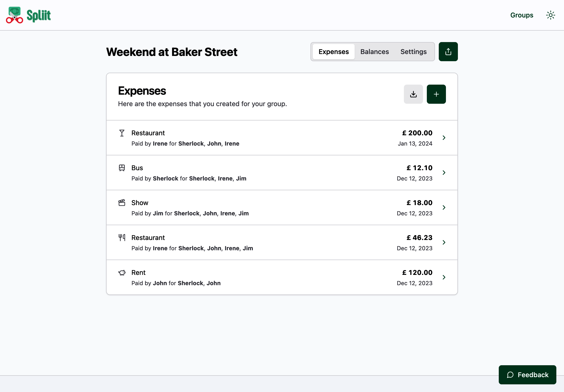Open the £200.00 Restaurant chevron arrow
This screenshot has width=564, height=392.
[444, 138]
